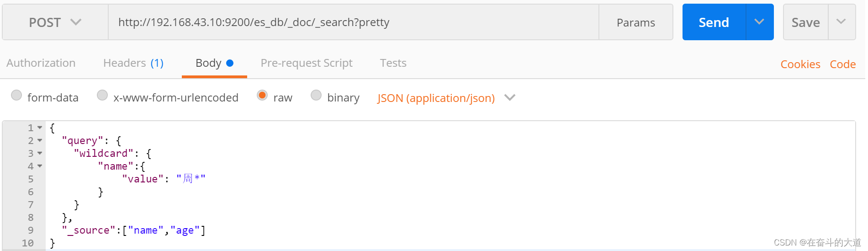
Task: Open the Code snippet link
Action: coord(842,64)
